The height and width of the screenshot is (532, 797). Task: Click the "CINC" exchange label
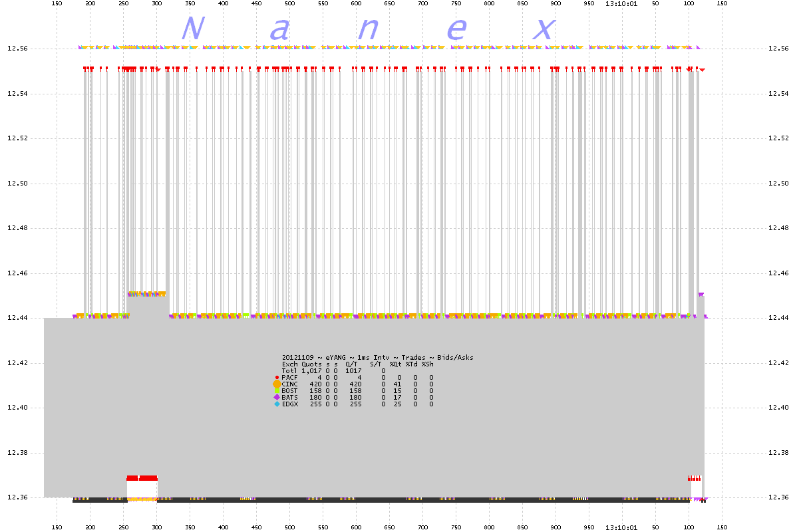289,384
